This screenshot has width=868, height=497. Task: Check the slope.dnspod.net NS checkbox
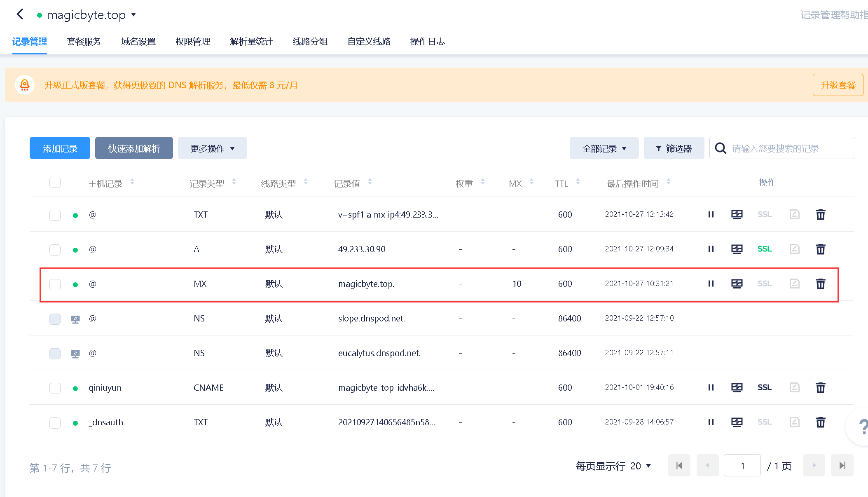point(55,319)
